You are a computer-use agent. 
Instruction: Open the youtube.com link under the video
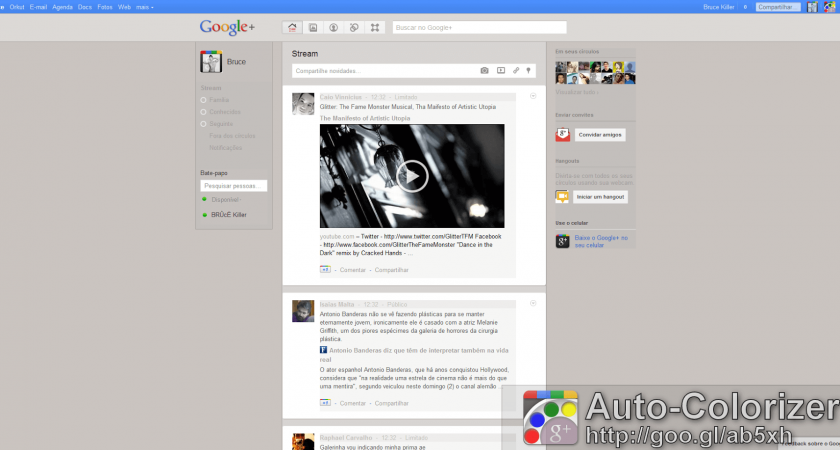(337, 236)
